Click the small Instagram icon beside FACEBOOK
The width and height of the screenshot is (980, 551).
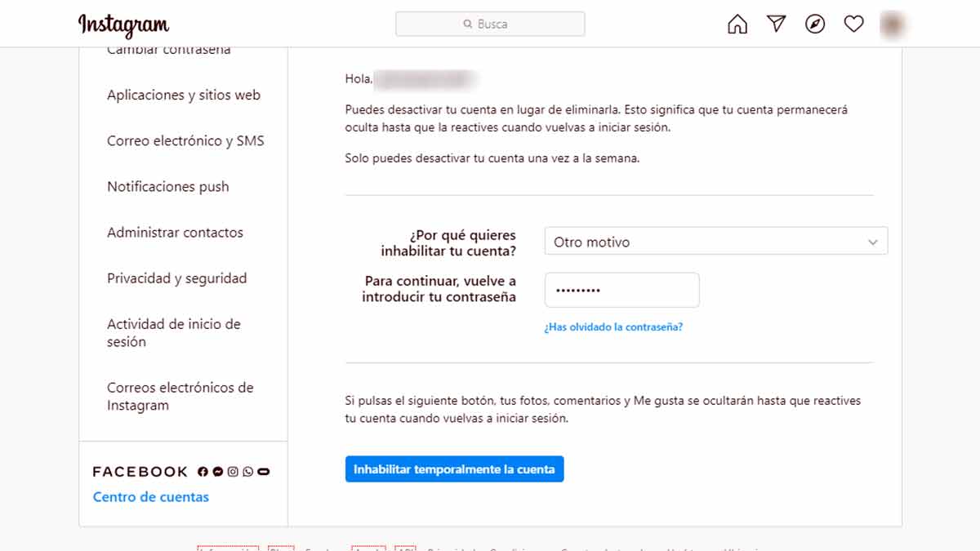pos(233,472)
